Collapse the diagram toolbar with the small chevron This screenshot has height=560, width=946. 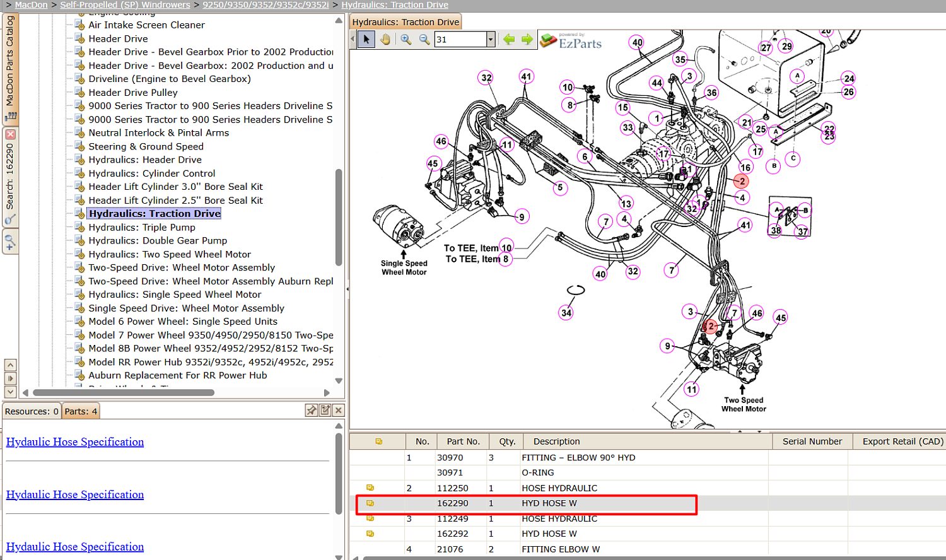[353, 39]
